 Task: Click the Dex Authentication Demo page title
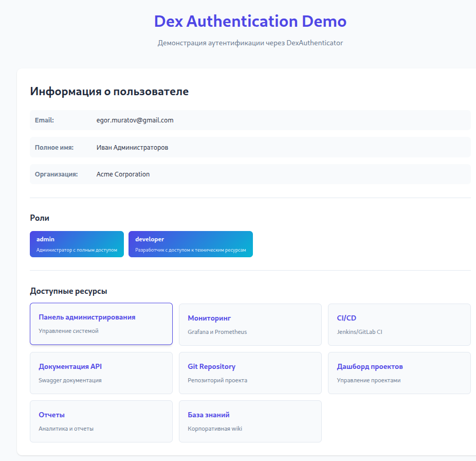point(250,21)
